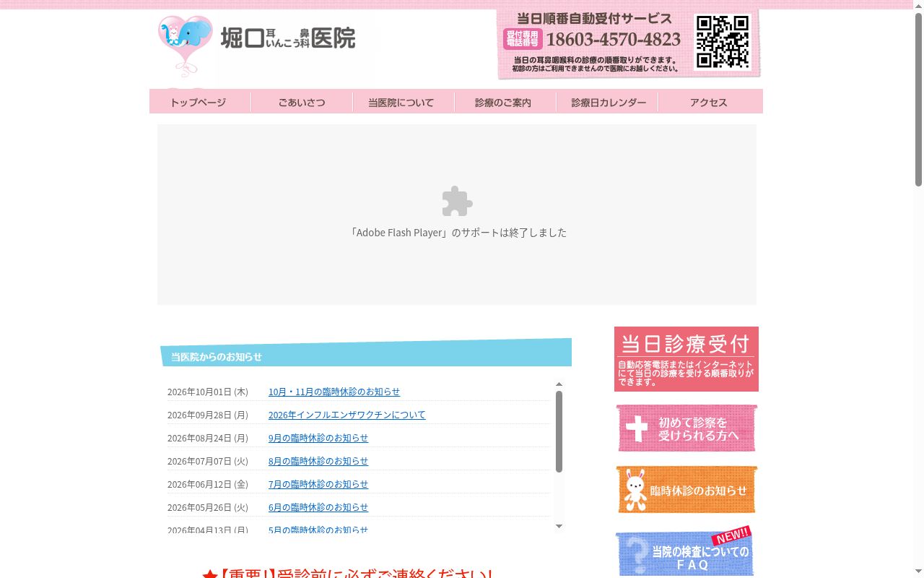Go to 当医院について page
The image size is (924, 578).
point(404,102)
